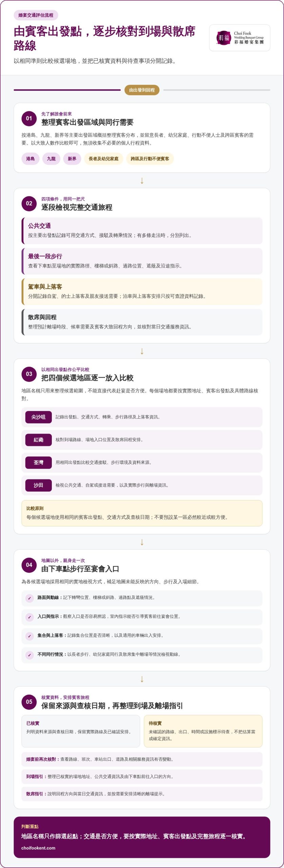The height and width of the screenshot is (868, 284).
Task: Click the 婚宴交通評估流程 tag at top
Action: (x=36, y=15)
